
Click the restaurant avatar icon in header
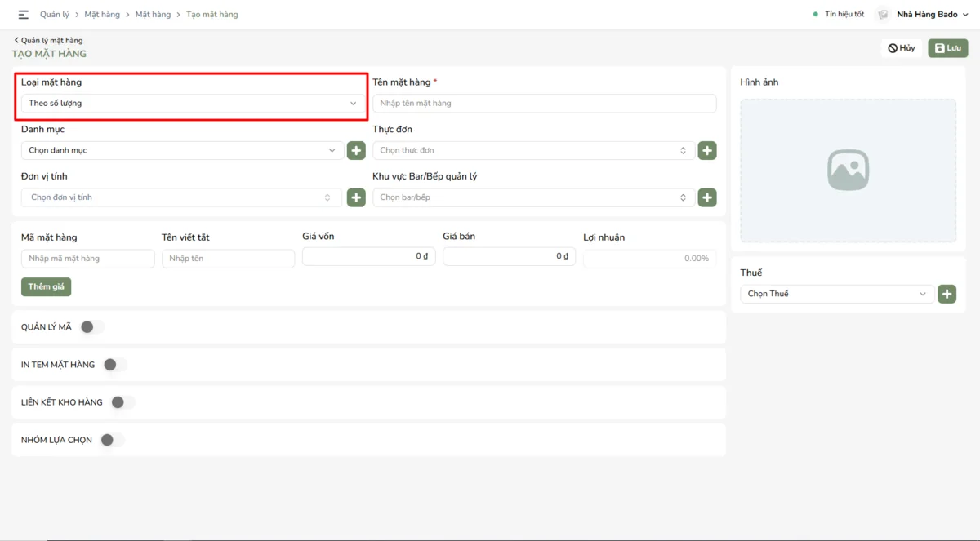point(883,15)
